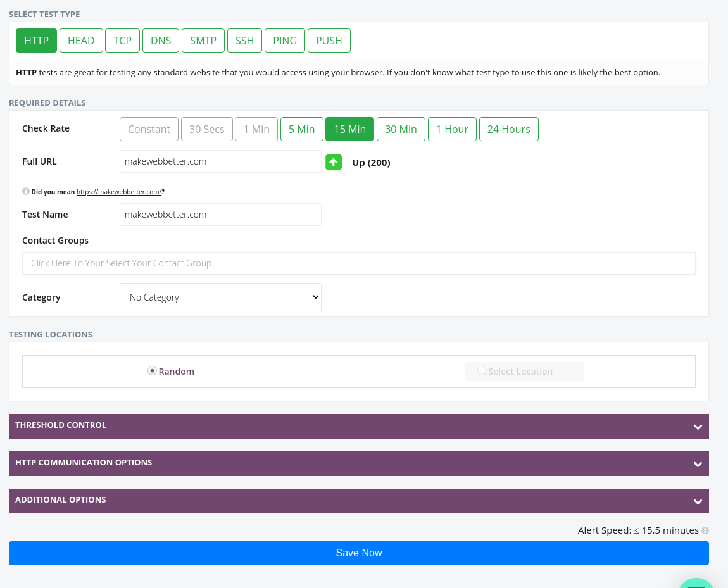Set check rate to 24 Hours
Viewport: 728px width, 588px height.
point(508,129)
